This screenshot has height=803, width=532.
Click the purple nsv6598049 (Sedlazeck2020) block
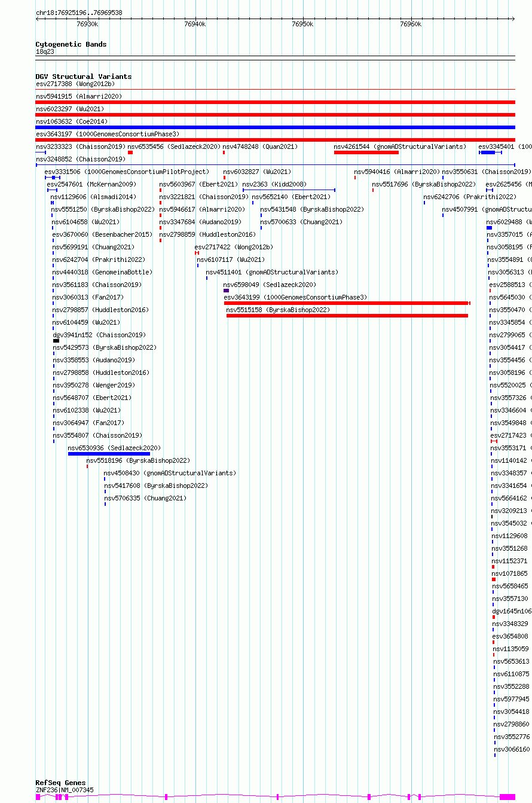click(x=226, y=291)
